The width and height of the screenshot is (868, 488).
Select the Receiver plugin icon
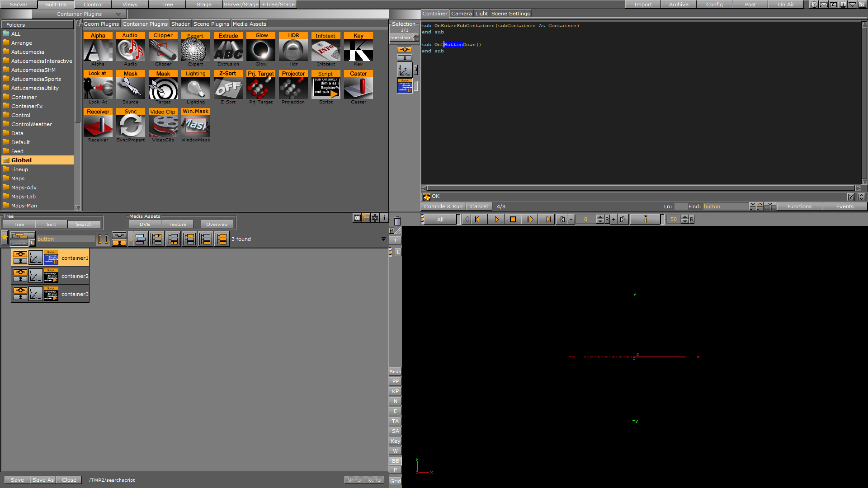click(97, 126)
